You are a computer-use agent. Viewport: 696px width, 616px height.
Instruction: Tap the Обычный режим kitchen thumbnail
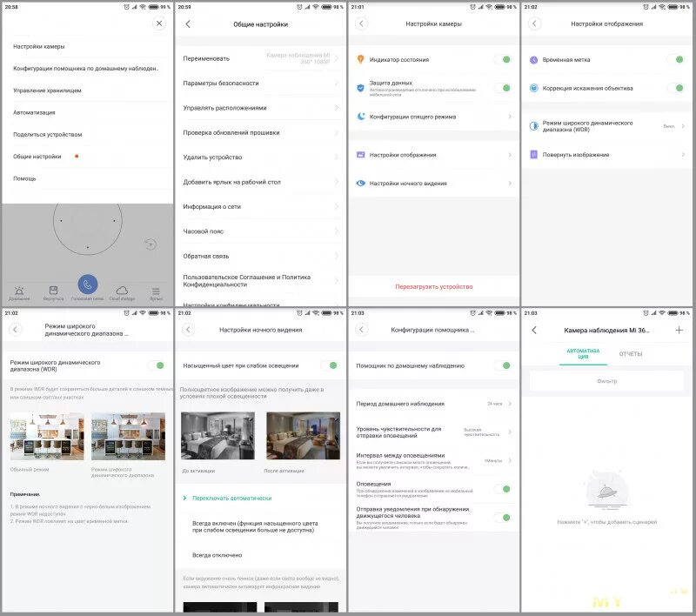pyautogui.click(x=47, y=436)
